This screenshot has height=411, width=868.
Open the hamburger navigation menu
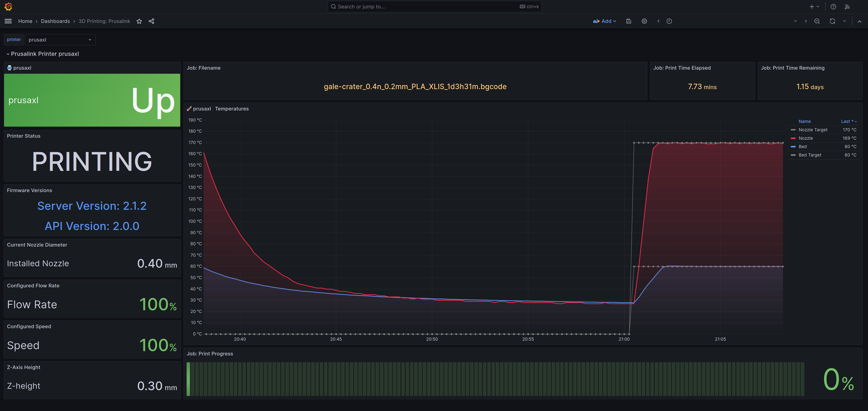pyautogui.click(x=8, y=21)
